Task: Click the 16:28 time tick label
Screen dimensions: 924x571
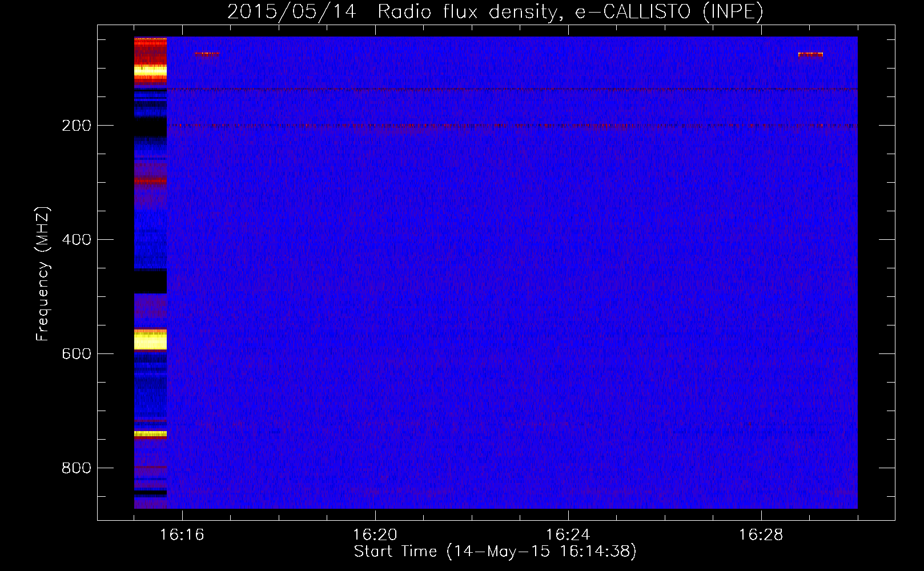Action: pyautogui.click(x=761, y=534)
